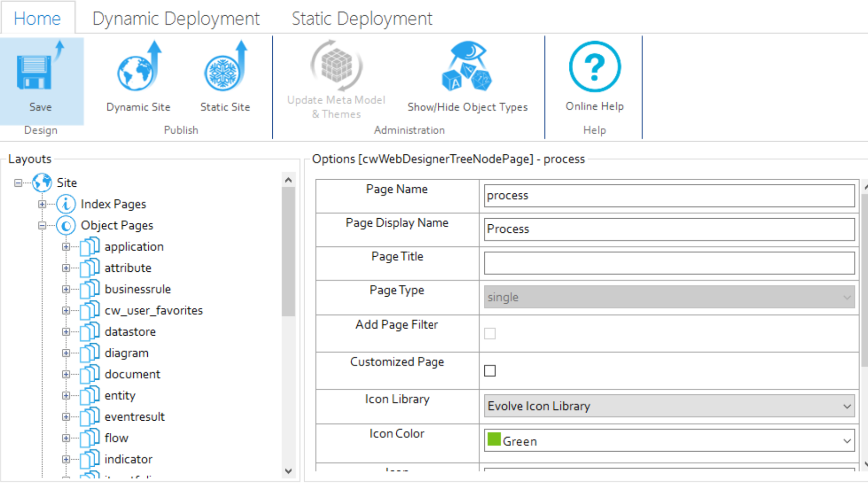Open the Icon Color dropdown
The height and width of the screenshot is (487, 868).
click(x=846, y=441)
